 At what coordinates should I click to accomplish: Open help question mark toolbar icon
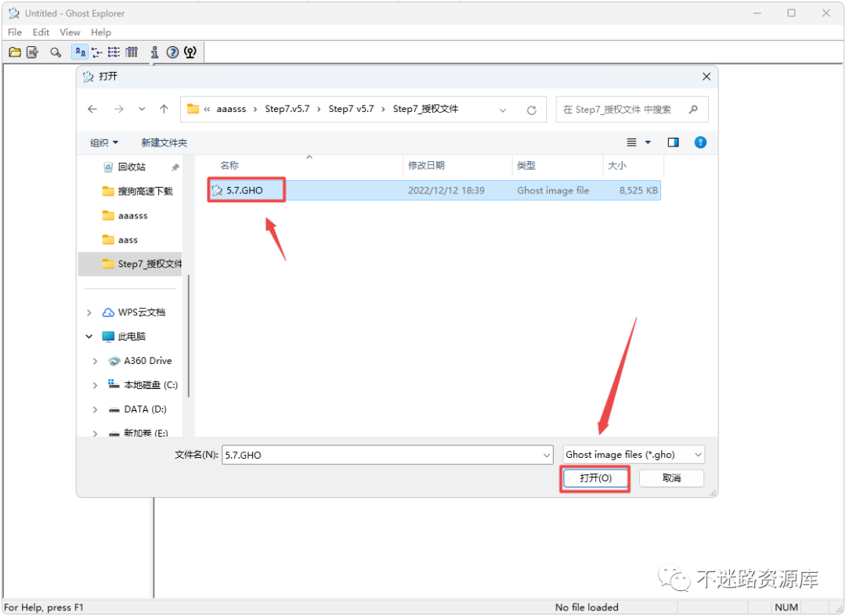pos(172,52)
